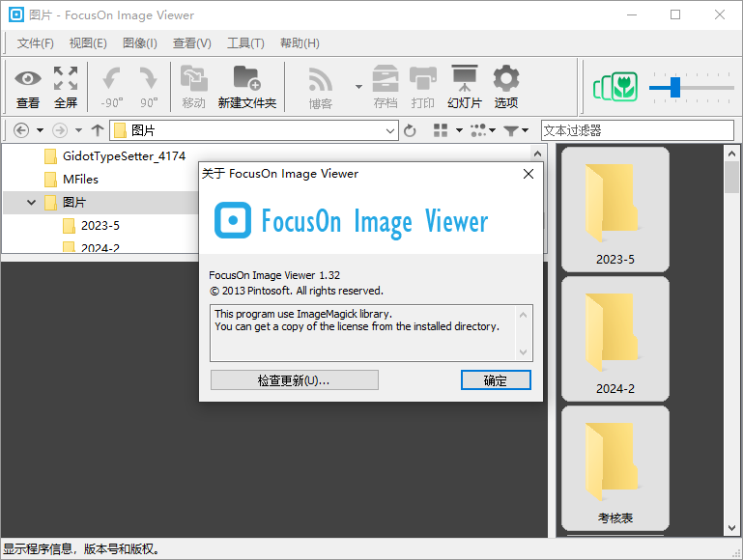The width and height of the screenshot is (743, 560).
Task: Click 检查更新(U)... button
Action: (295, 380)
